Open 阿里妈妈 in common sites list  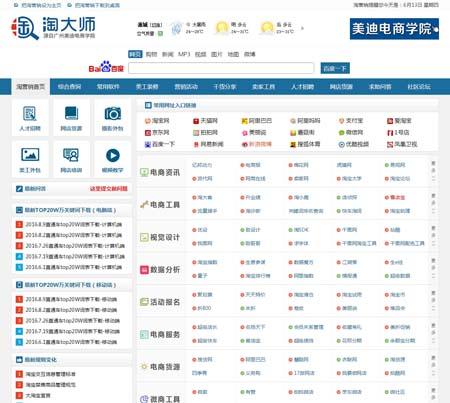pos(305,121)
